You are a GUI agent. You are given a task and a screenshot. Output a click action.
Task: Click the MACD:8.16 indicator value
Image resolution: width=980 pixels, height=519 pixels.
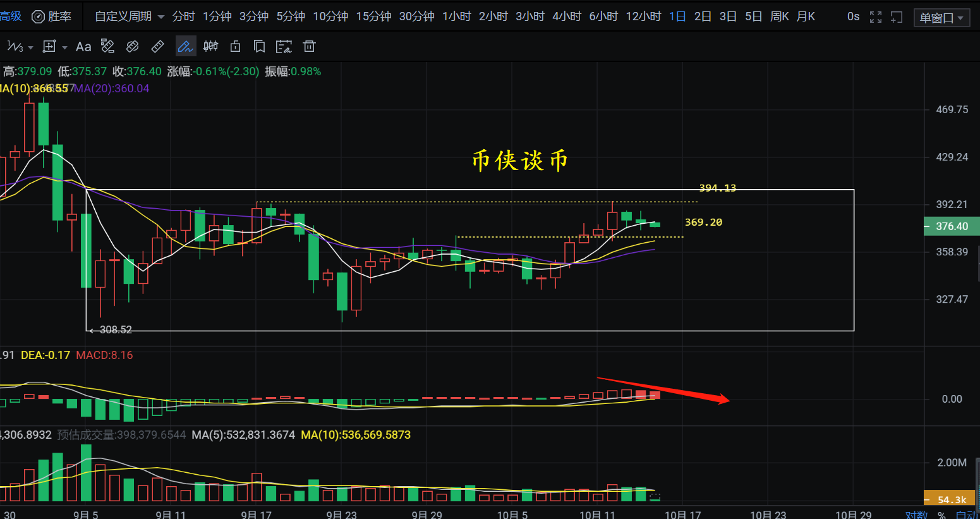click(104, 355)
